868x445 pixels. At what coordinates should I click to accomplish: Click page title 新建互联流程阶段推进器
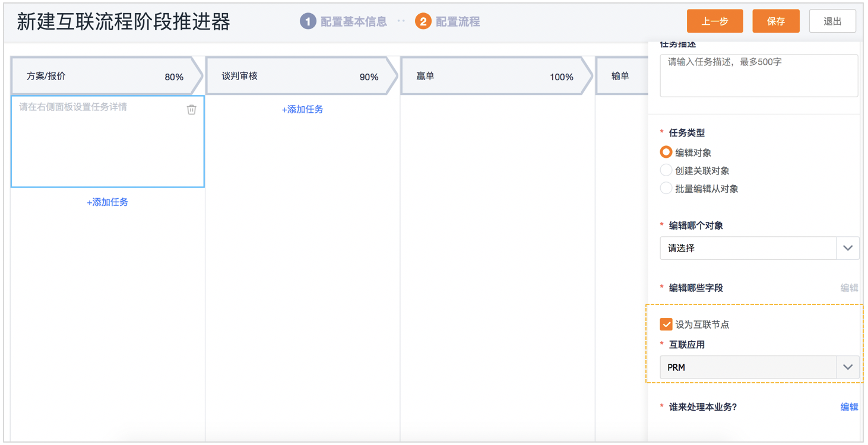(x=123, y=22)
